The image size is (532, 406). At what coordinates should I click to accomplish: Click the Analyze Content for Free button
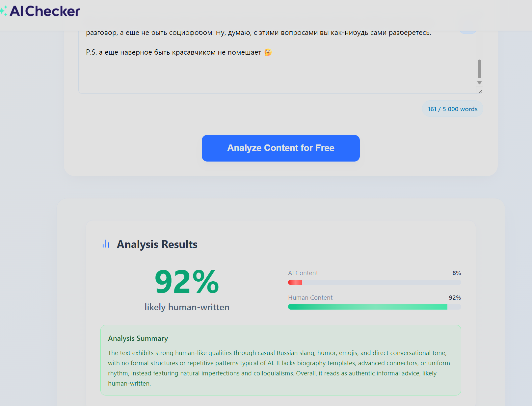pyautogui.click(x=280, y=148)
